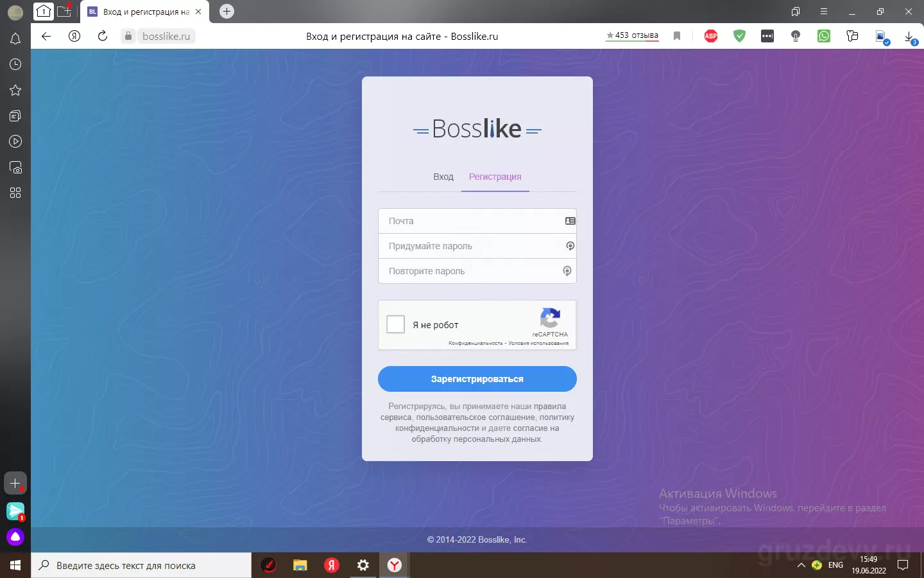Open browsing history clock in sidebar
Viewport: 924px width, 578px height.
pos(15,64)
